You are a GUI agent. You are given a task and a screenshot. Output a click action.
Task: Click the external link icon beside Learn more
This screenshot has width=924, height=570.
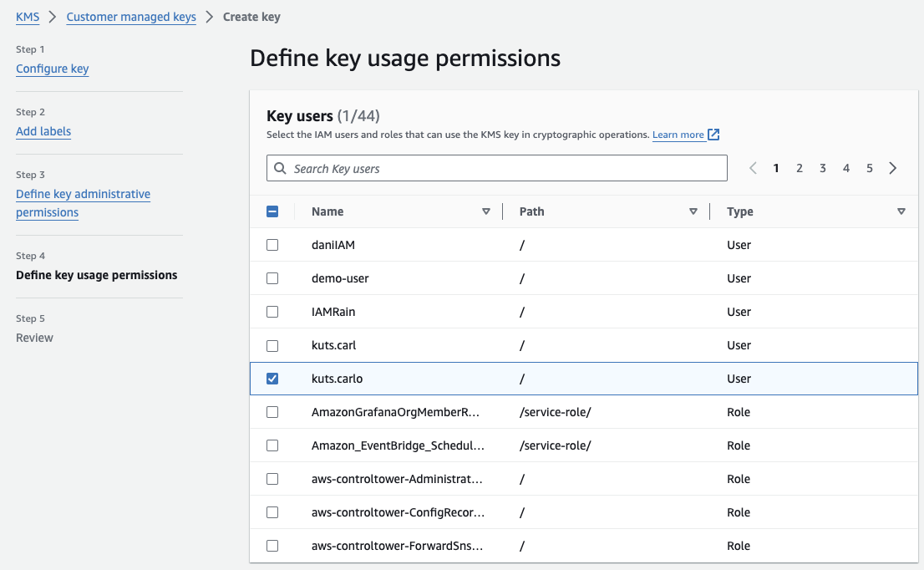pyautogui.click(x=713, y=135)
